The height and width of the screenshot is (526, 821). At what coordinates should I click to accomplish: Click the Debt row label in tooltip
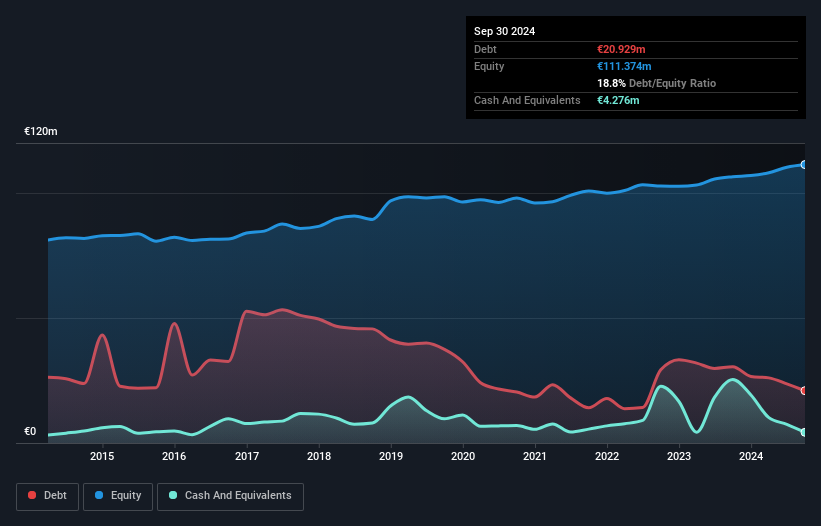click(485, 49)
